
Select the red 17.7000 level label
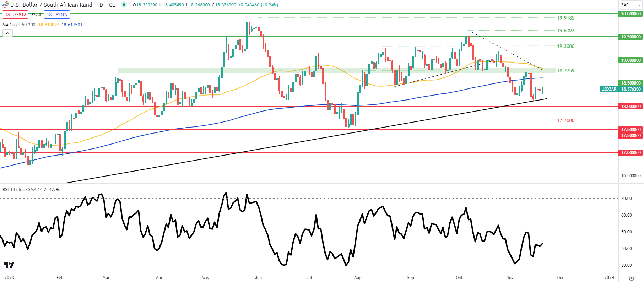[565, 120]
